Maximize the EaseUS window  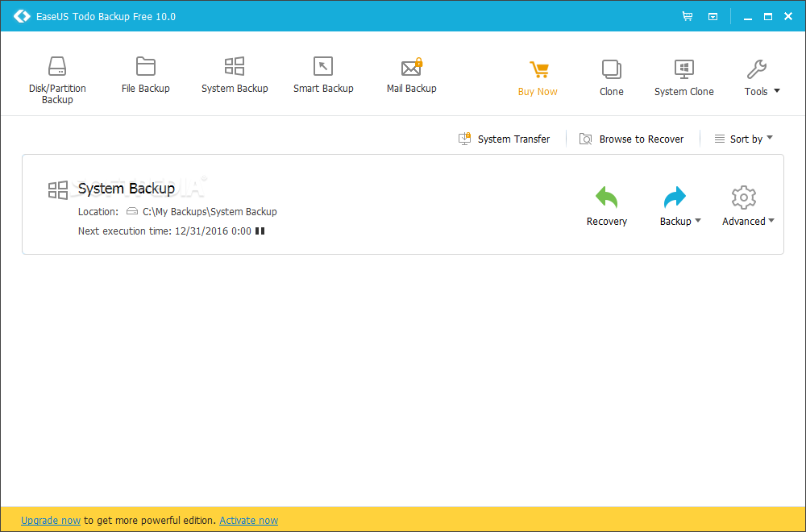(768, 16)
